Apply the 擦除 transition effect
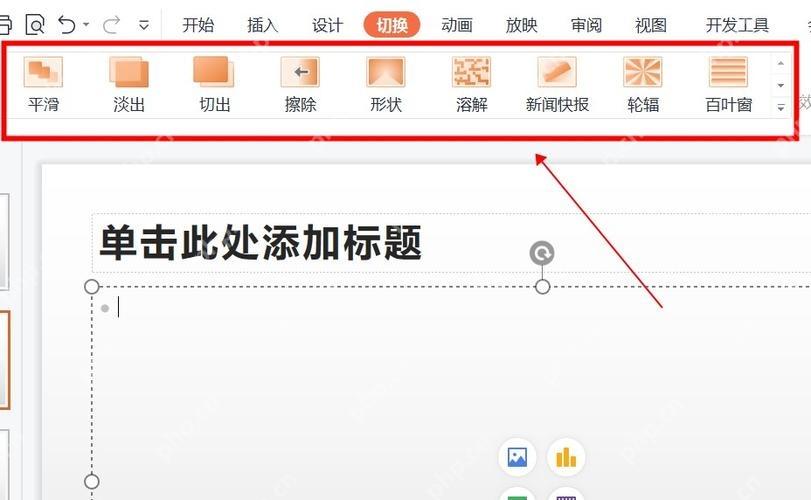Viewport: 811px width, 500px height. click(300, 85)
